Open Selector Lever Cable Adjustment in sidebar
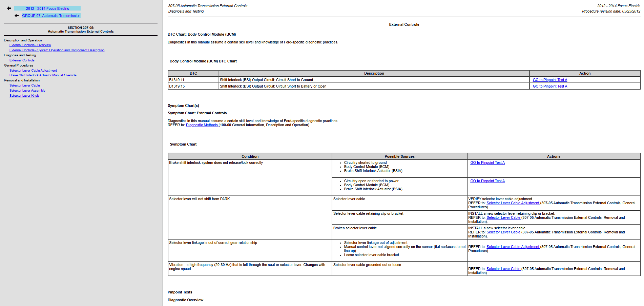 pos(33,71)
